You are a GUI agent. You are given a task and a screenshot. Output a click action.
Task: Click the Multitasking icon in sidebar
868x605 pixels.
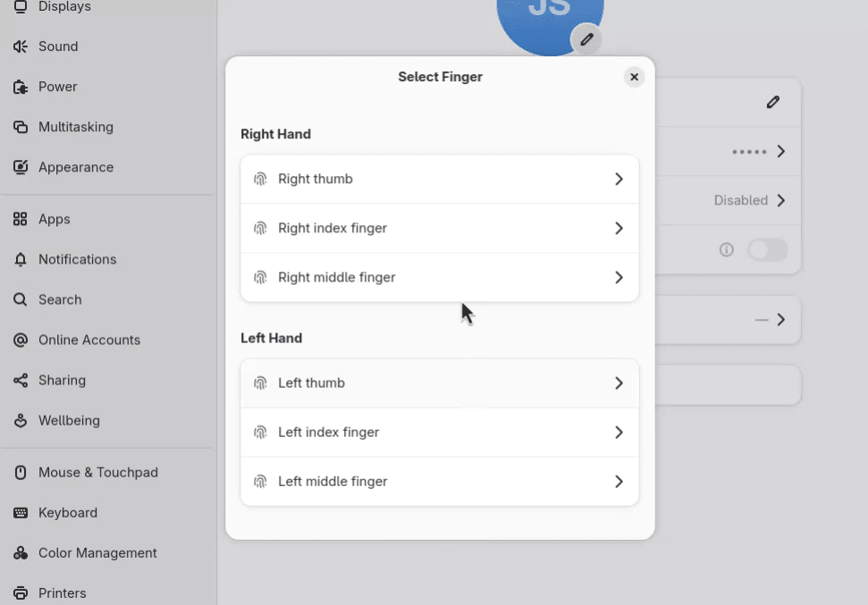pyautogui.click(x=21, y=127)
